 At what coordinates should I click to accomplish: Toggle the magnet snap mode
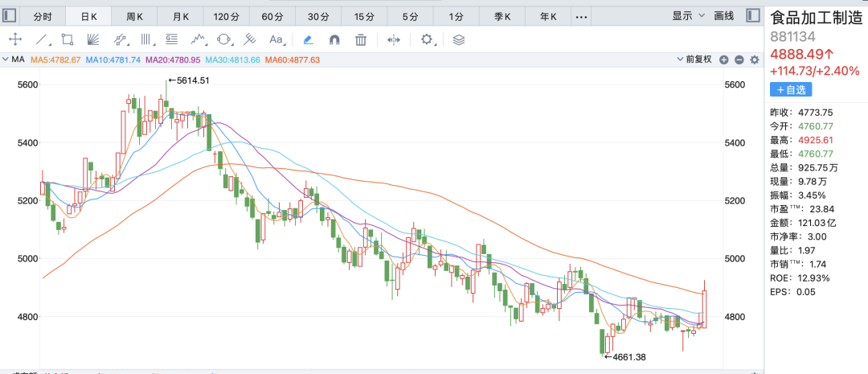(335, 39)
